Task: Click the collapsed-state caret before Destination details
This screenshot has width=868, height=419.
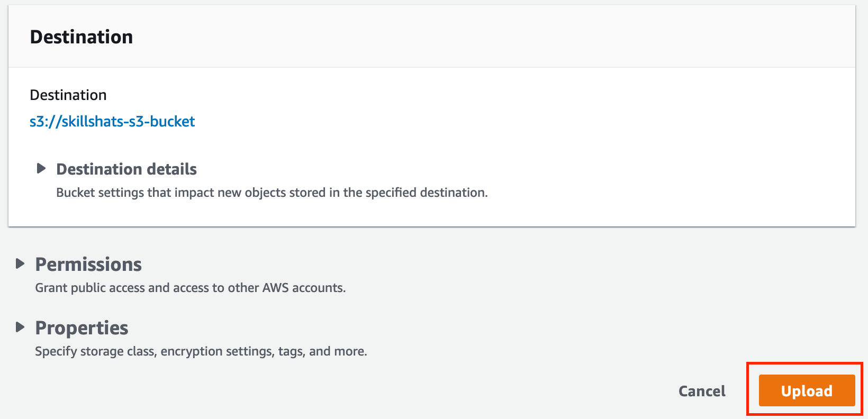Action: coord(41,168)
